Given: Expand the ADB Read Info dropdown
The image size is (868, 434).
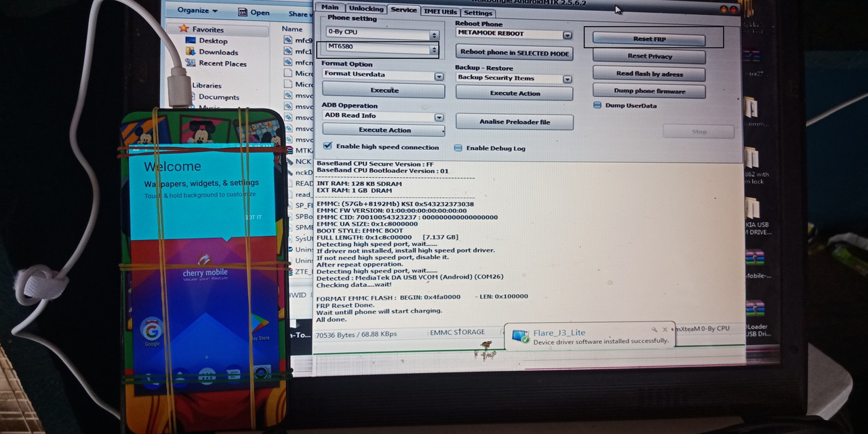Looking at the screenshot, I should coord(439,117).
